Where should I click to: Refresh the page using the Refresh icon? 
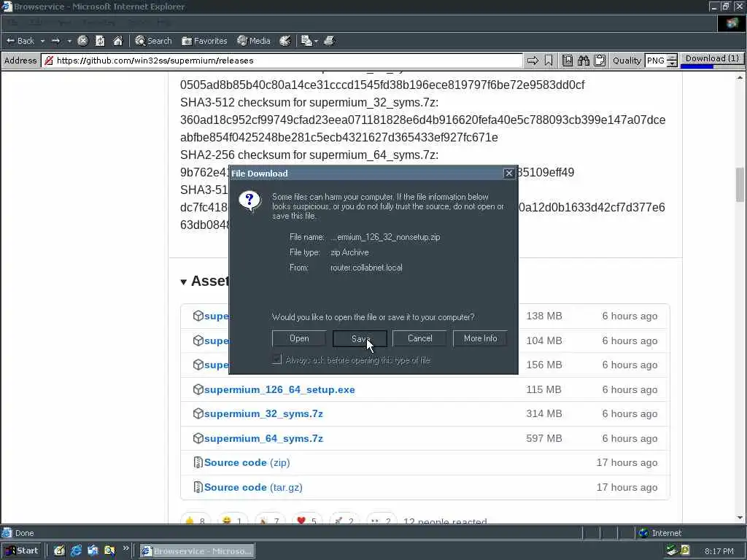tap(100, 41)
